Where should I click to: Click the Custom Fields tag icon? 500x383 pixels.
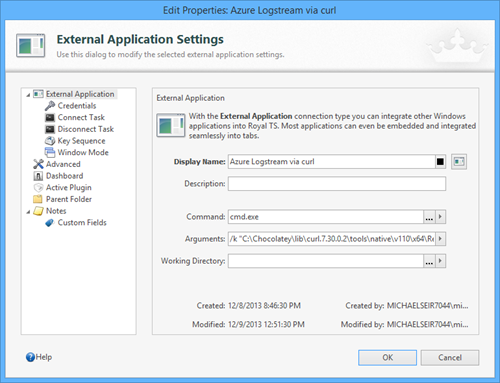click(50, 223)
